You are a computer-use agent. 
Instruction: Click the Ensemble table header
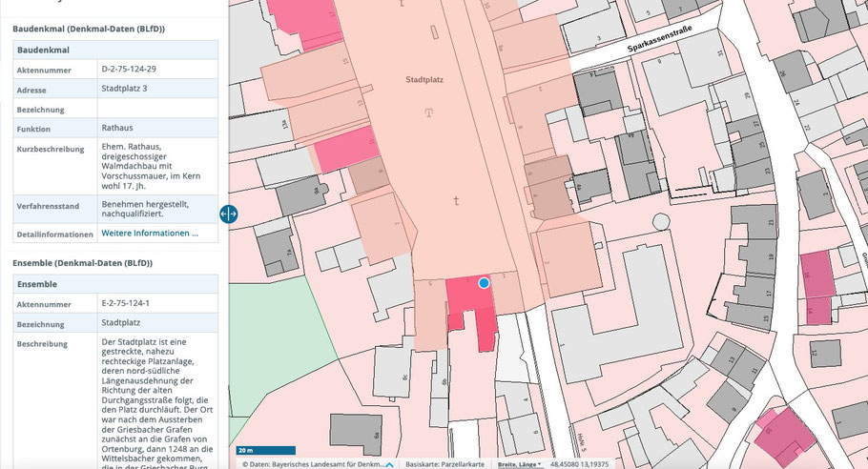115,284
